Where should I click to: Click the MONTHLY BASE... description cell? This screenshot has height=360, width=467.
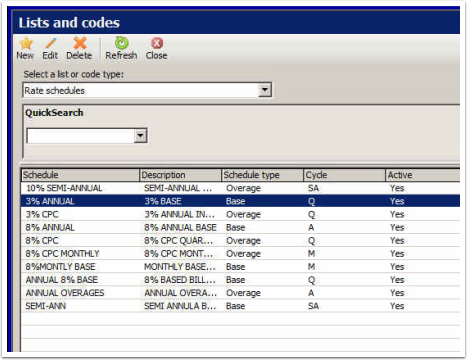[180, 267]
